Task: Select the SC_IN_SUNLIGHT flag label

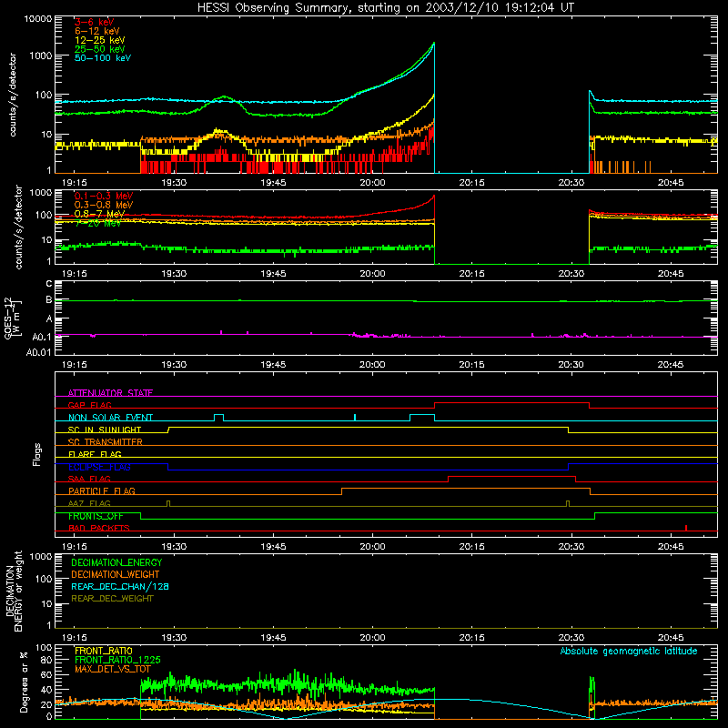Action: [x=105, y=430]
